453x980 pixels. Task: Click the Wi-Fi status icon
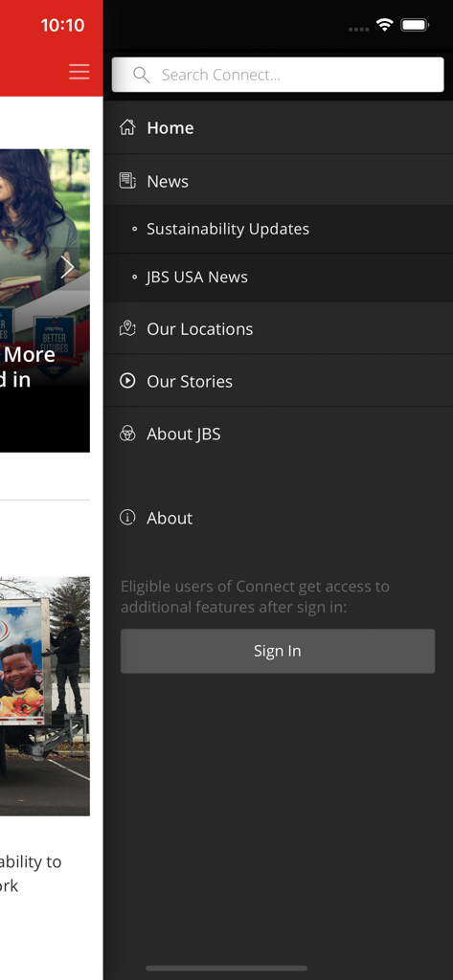pos(385,25)
